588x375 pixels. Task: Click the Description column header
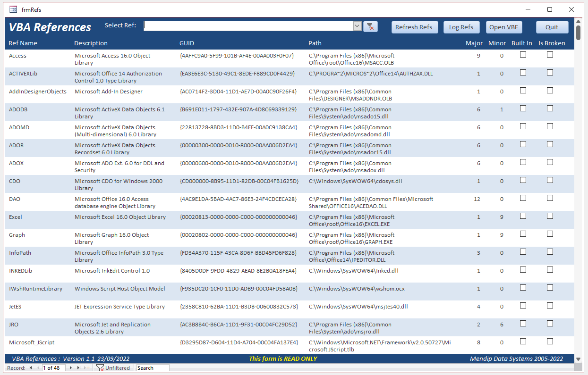(91, 43)
